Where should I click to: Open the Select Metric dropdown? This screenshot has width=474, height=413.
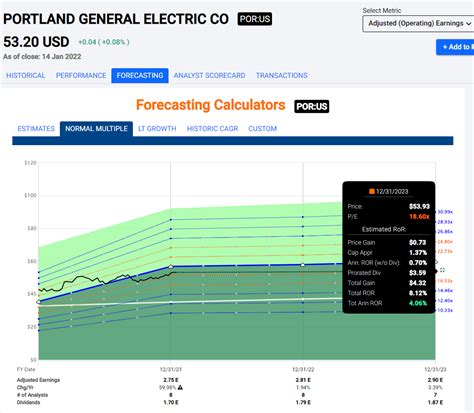[x=418, y=24]
